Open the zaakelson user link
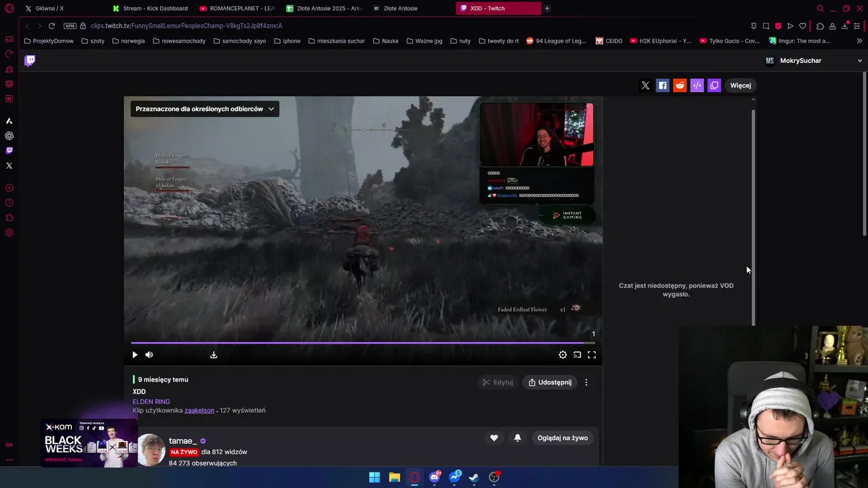Viewport: 868px width, 488px height. 199,410
